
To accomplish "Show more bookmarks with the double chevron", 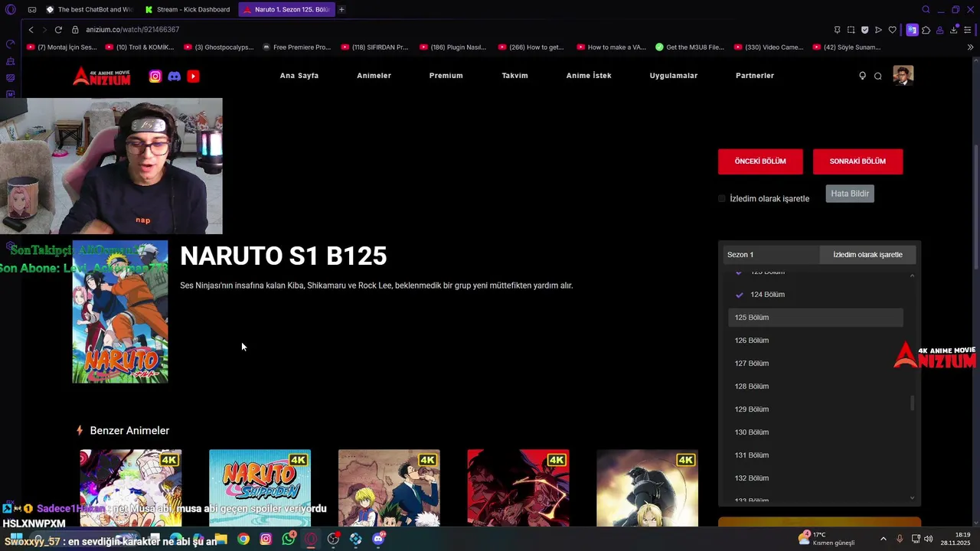I will (970, 47).
